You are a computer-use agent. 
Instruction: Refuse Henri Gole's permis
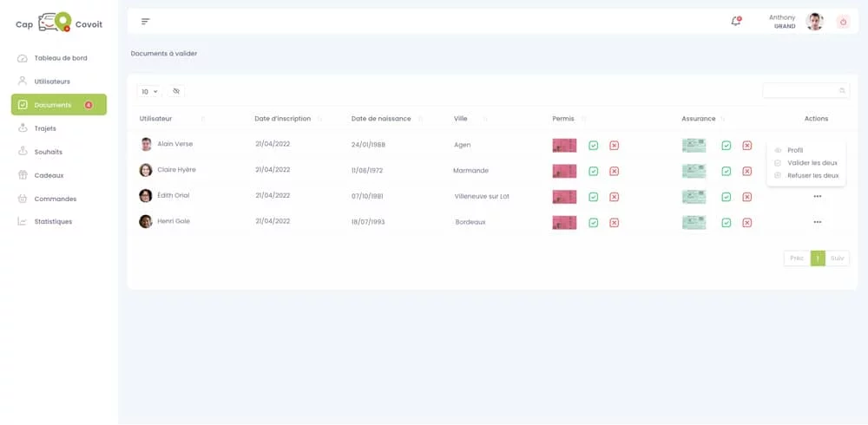coord(614,222)
